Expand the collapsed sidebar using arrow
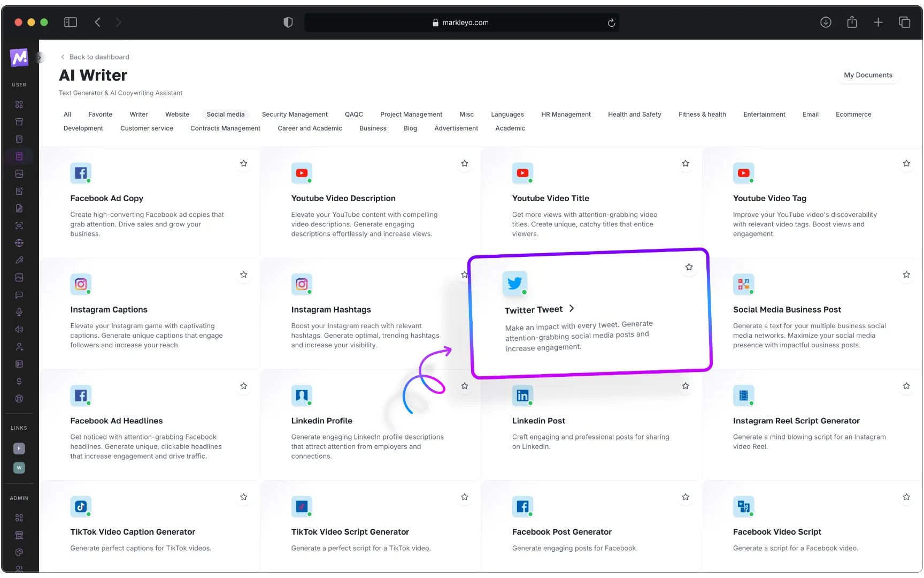The height and width of the screenshot is (578, 924). [x=39, y=57]
